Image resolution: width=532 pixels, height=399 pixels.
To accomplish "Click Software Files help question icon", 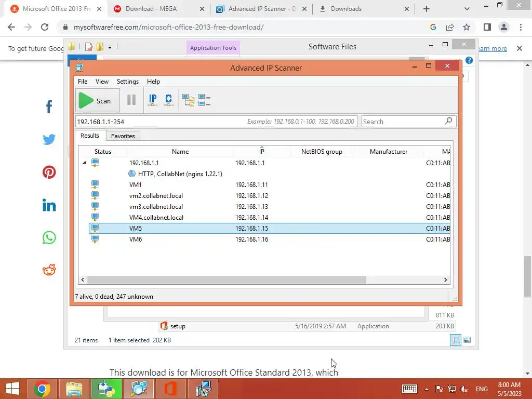I will [469, 60].
